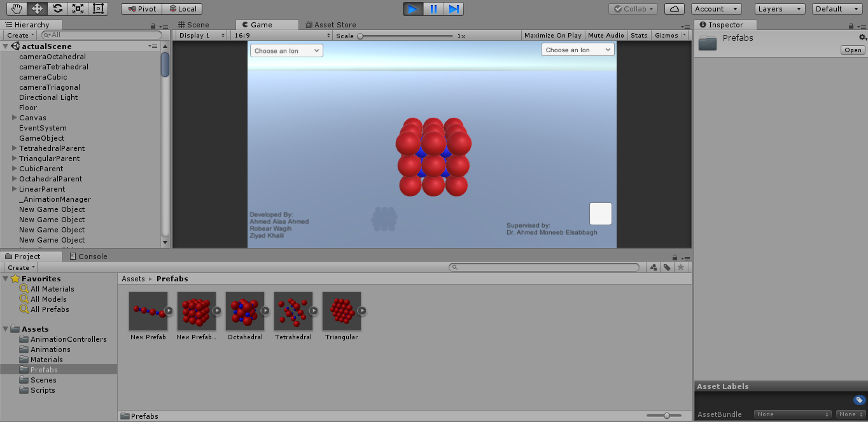Switch to the Console tab

(88, 257)
